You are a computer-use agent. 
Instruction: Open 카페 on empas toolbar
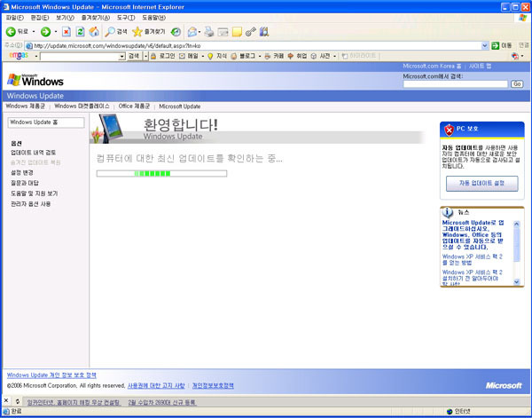[274, 56]
